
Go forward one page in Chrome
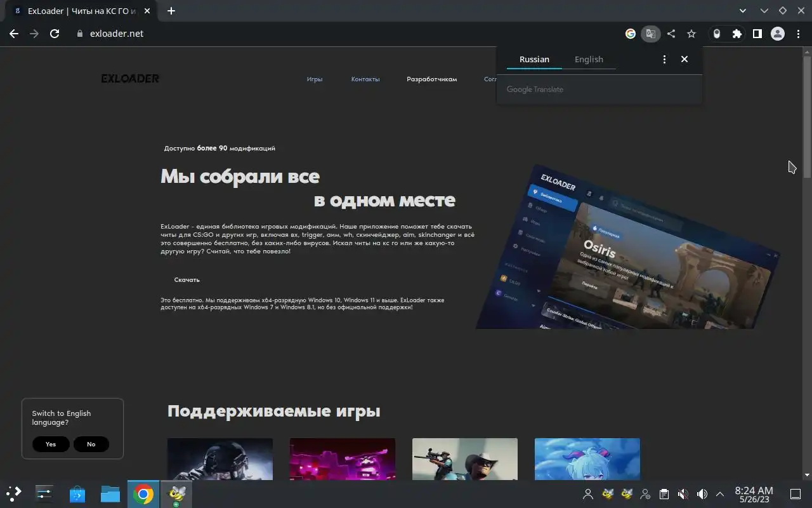click(34, 34)
